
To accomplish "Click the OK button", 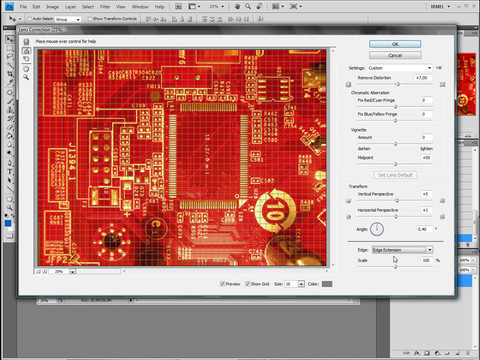I will click(395, 44).
